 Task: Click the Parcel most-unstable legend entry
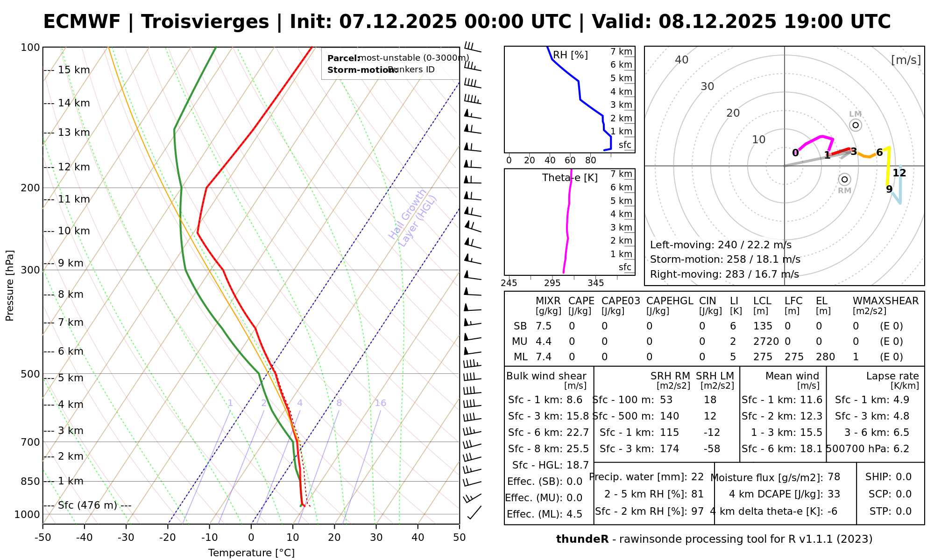coord(397,58)
